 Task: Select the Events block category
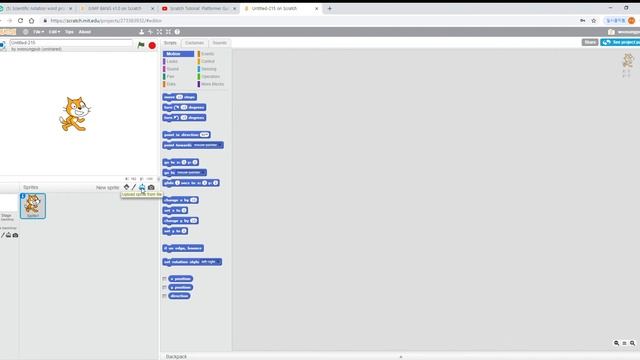click(207, 54)
